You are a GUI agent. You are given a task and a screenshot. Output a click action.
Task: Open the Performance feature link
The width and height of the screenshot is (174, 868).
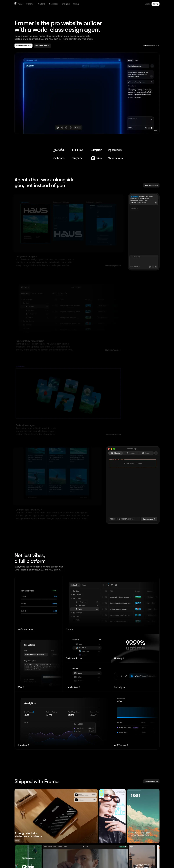click(x=25, y=629)
